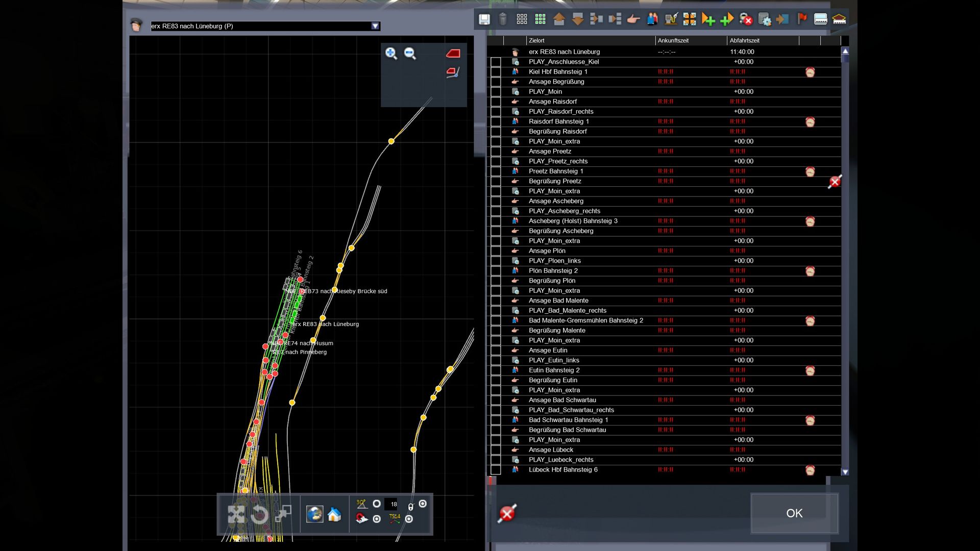Zoom in on the track map
Screen dimensions: 980x551
[x=391, y=54]
